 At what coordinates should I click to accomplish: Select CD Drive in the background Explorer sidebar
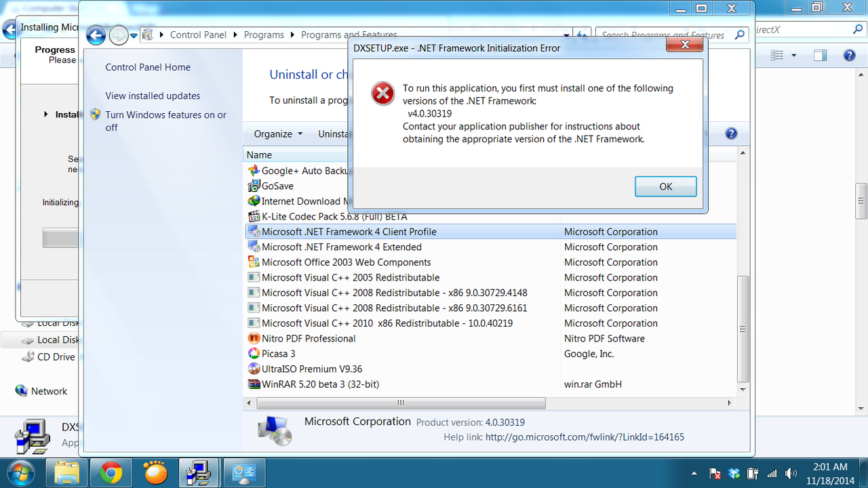[x=56, y=357]
